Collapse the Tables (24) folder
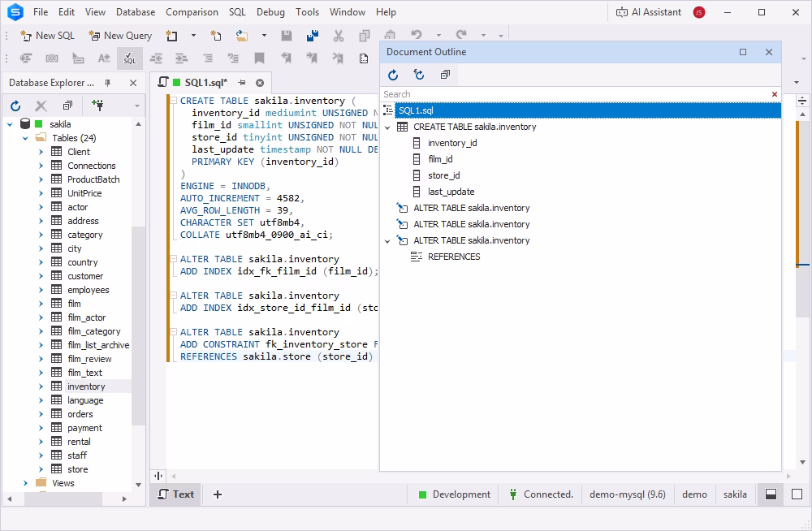The image size is (812, 531). pos(25,138)
